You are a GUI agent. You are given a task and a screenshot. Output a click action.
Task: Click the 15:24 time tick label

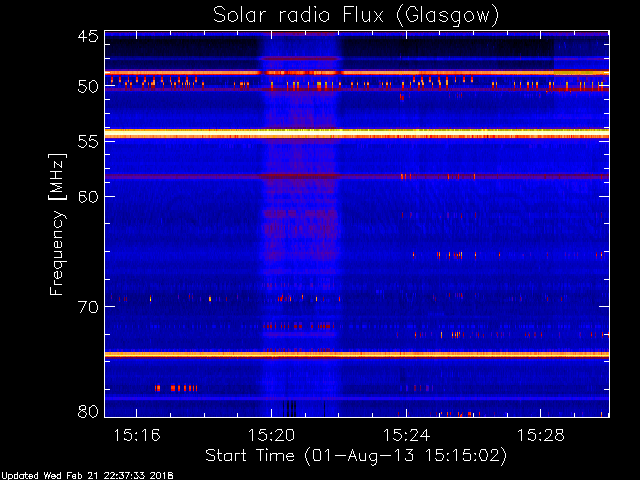coord(406,435)
